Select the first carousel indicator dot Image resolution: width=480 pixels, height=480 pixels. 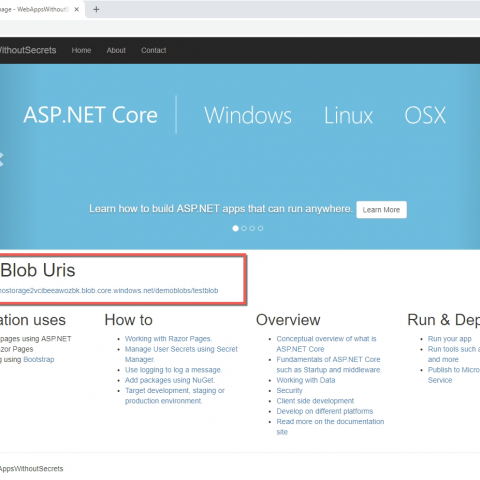pyautogui.click(x=235, y=228)
